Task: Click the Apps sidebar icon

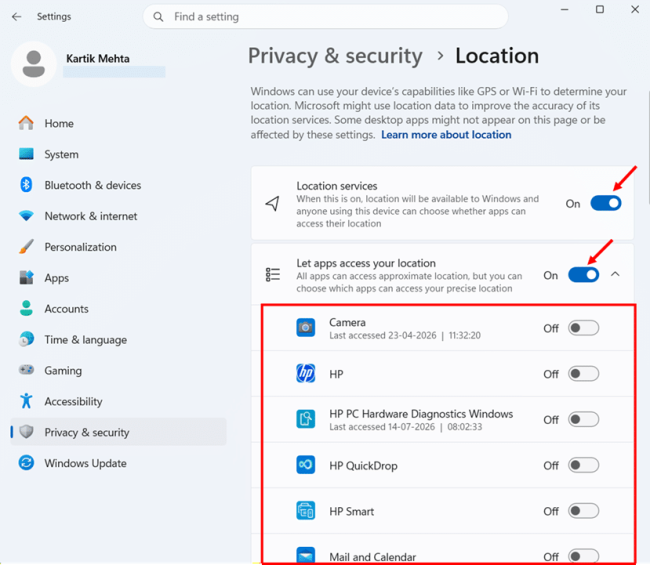Action: [26, 278]
